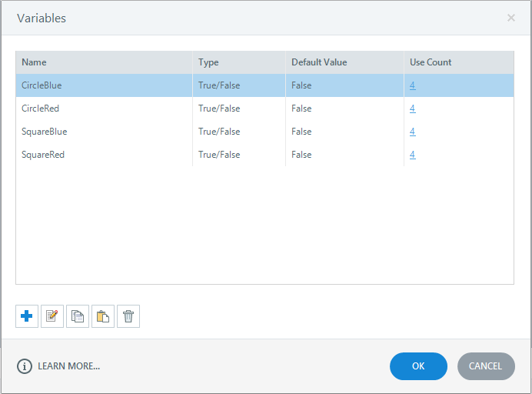Screen dimensions: 532x394
Task: Click the CANCEL button
Action: [x=486, y=366]
